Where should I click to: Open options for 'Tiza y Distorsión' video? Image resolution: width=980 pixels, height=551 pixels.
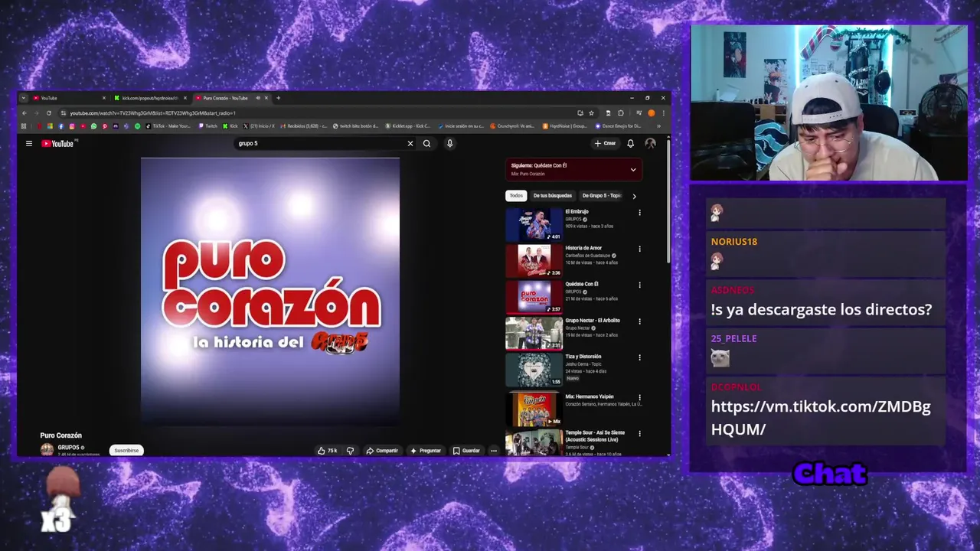pos(639,357)
